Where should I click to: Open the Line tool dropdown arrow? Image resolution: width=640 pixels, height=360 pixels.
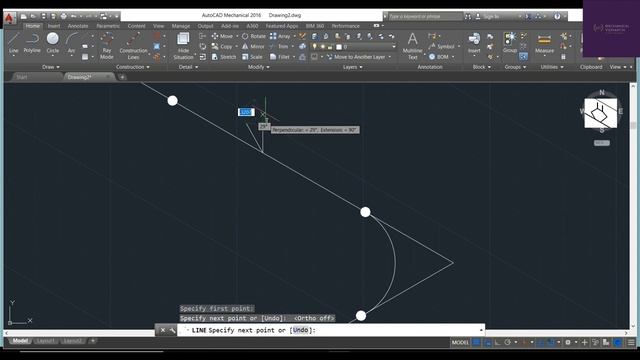point(13,56)
